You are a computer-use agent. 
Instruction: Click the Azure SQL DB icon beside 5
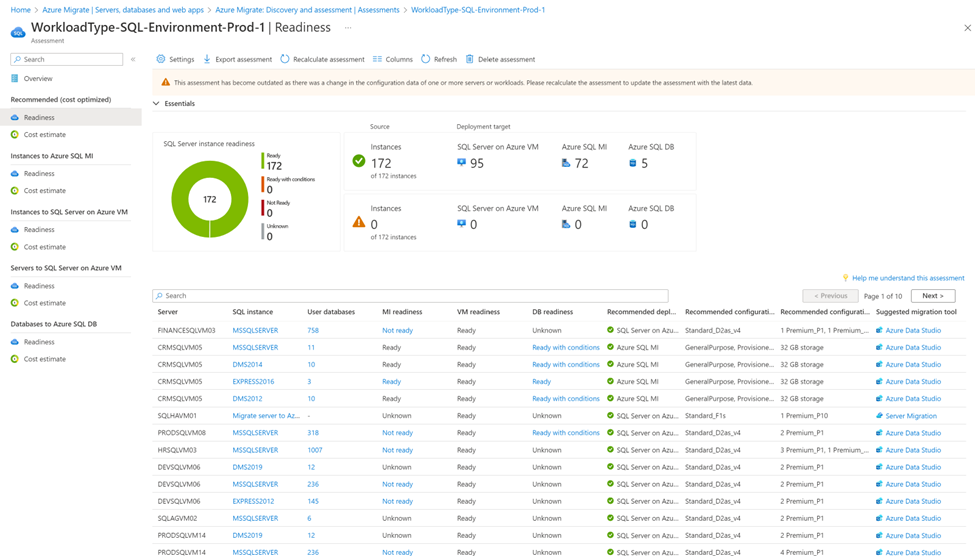[632, 163]
